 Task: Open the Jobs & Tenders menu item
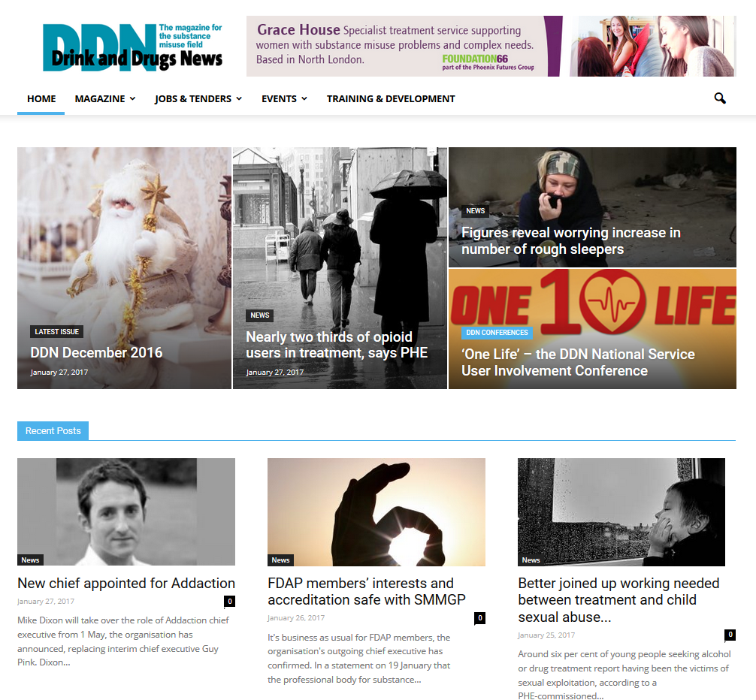(x=193, y=98)
